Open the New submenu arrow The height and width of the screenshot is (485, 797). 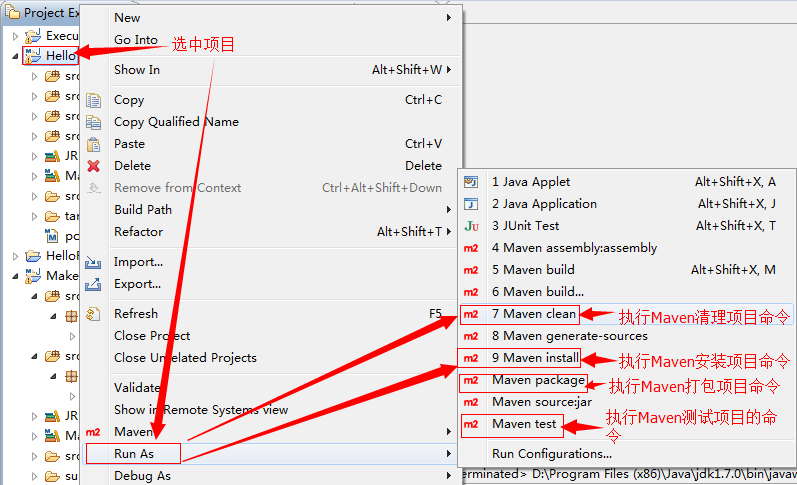click(448, 18)
